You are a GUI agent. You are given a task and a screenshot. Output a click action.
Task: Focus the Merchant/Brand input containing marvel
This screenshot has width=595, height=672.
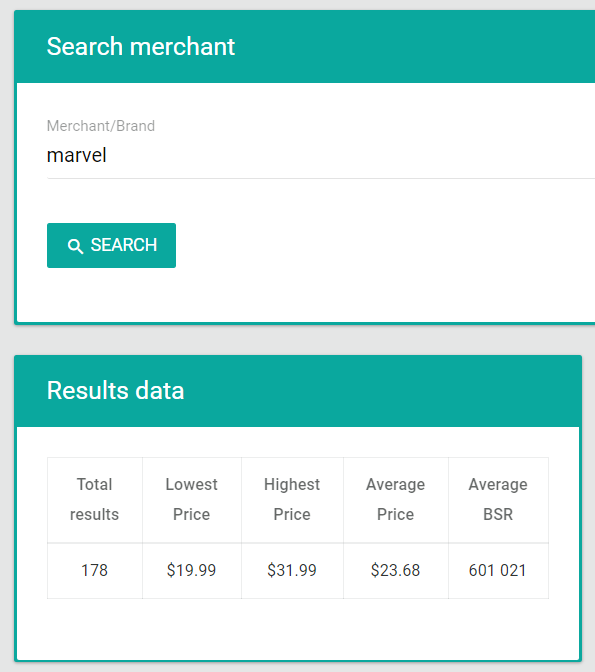(x=321, y=155)
